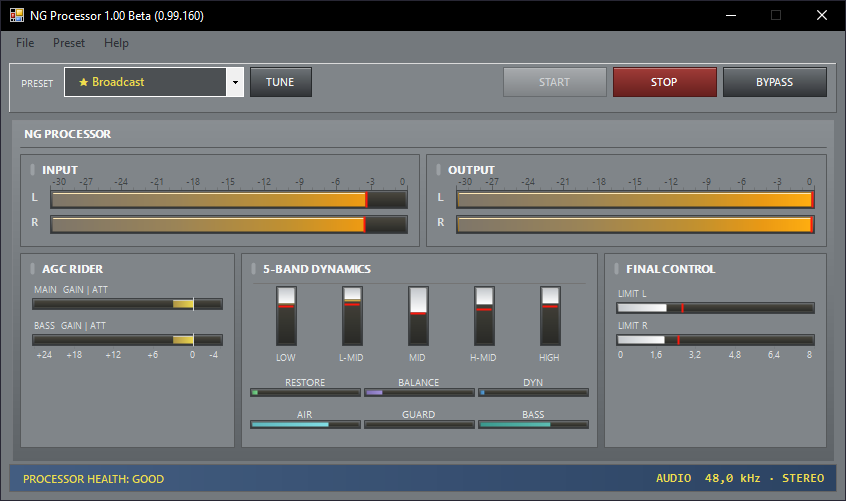Close the NG Processor window
The image size is (846, 501).
point(822,15)
